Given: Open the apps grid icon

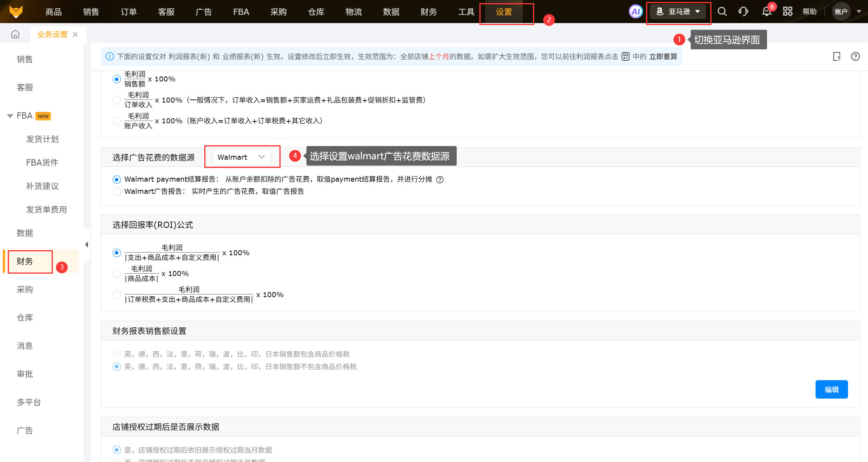Looking at the screenshot, I should 787,11.
